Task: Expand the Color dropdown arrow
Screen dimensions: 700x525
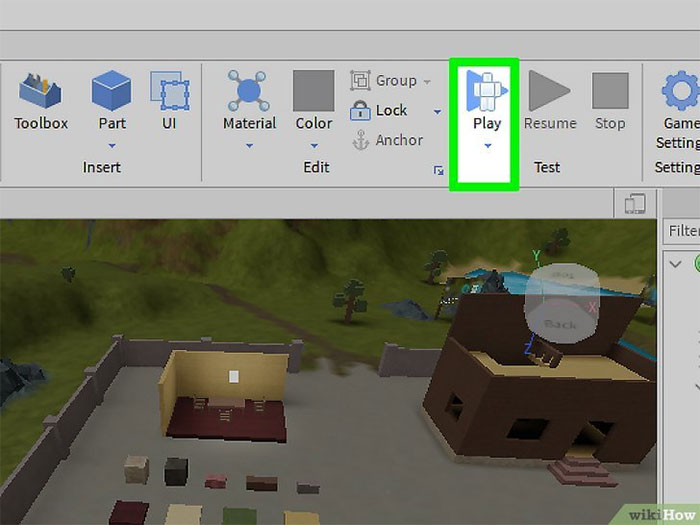Action: click(313, 146)
